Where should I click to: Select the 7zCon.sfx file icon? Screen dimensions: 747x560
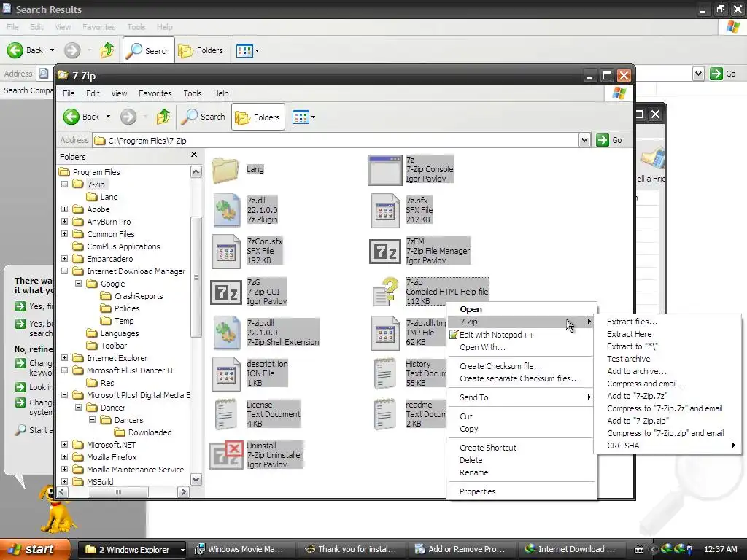(226, 251)
